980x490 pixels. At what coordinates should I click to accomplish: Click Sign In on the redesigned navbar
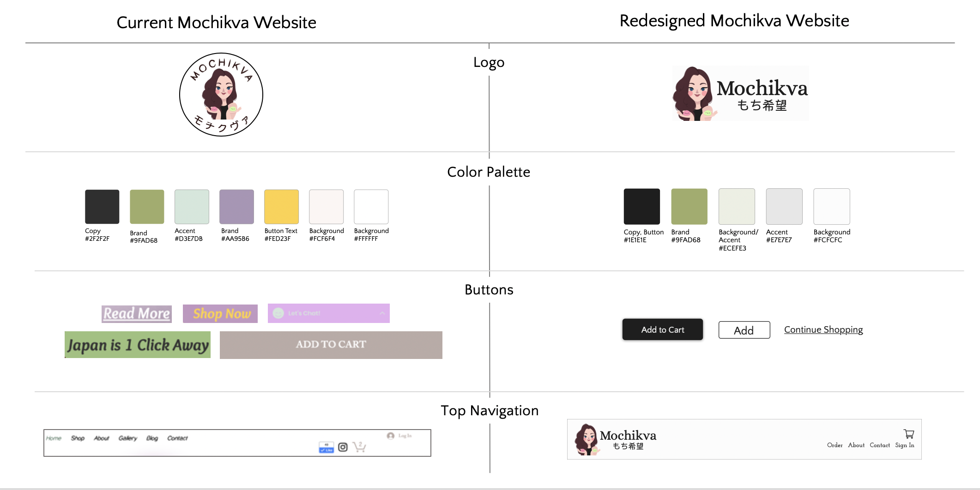tap(905, 445)
